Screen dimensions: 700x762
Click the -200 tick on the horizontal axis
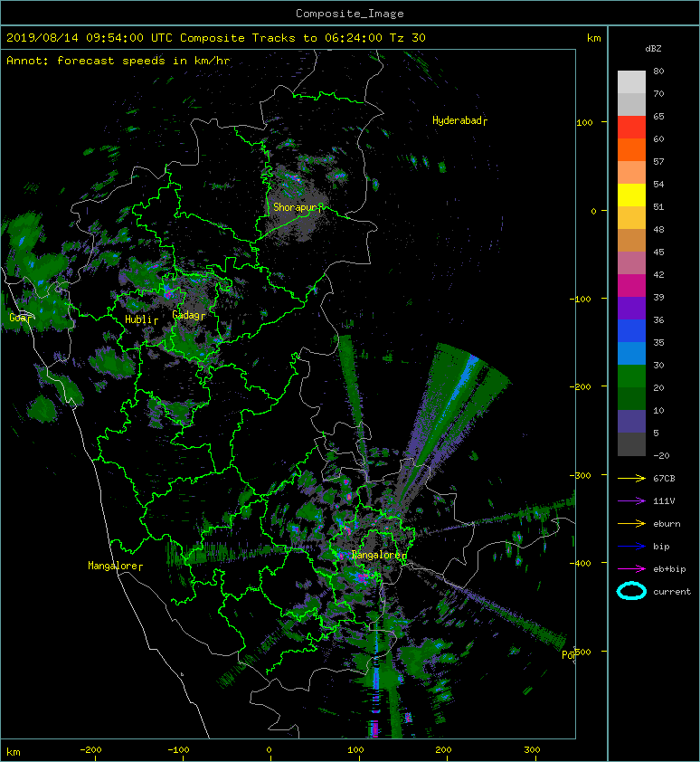pyautogui.click(x=90, y=750)
